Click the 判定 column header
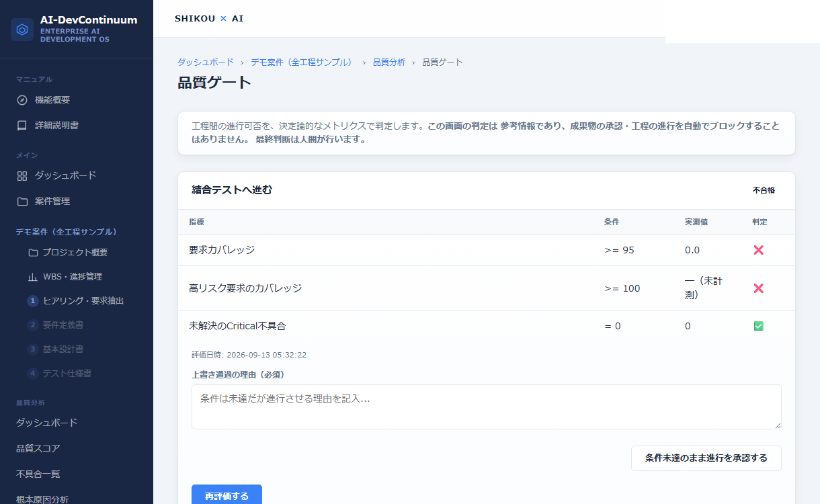The width and height of the screenshot is (820, 504). point(760,222)
